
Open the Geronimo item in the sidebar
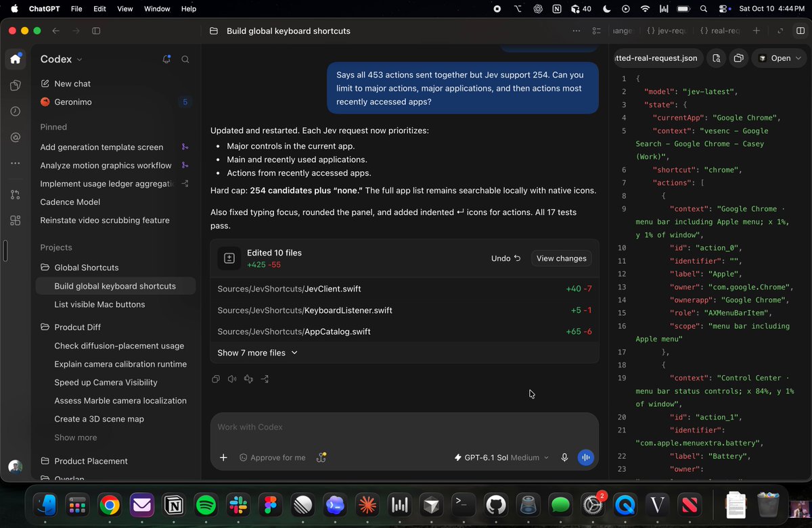click(x=116, y=102)
